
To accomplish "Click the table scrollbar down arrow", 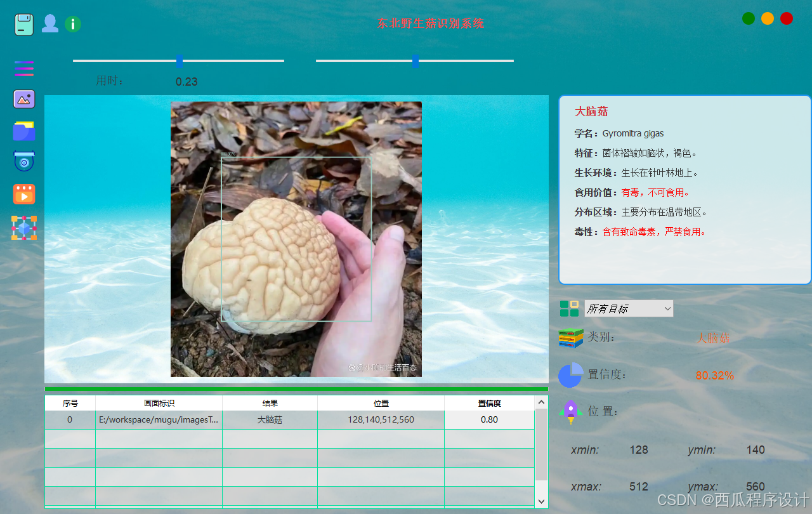I will click(x=541, y=501).
